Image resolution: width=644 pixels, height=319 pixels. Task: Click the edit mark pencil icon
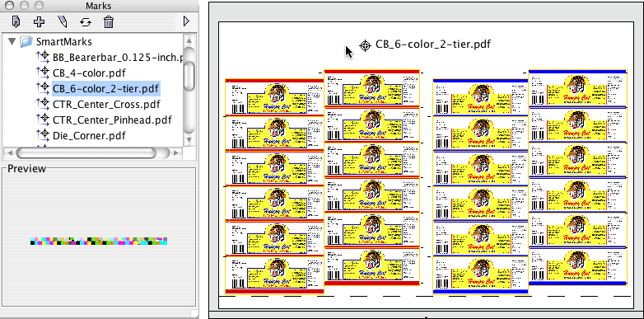[x=62, y=21]
